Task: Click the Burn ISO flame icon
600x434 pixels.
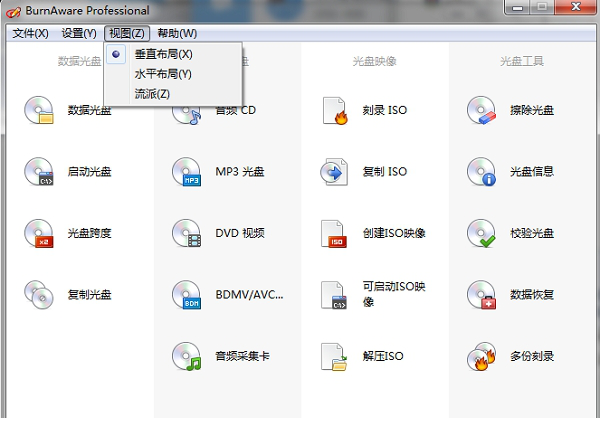Action: pyautogui.click(x=335, y=111)
